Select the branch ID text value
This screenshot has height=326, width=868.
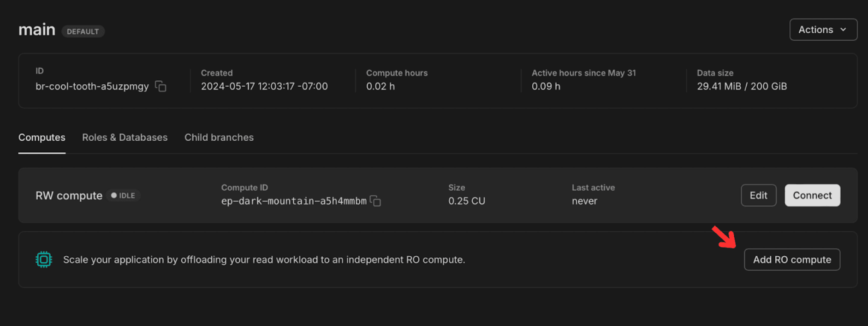[92, 86]
